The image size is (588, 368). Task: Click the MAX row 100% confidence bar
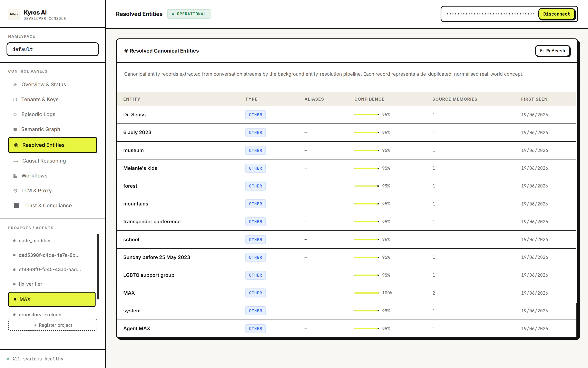point(366,293)
